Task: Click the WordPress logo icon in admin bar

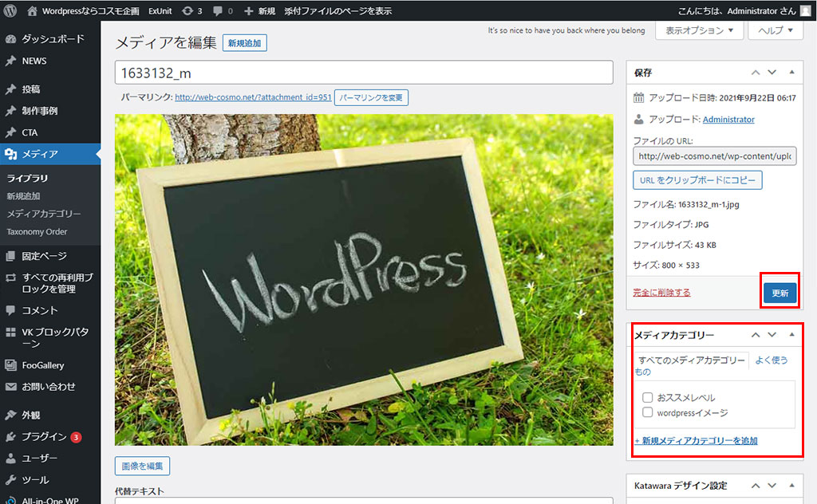Action: click(x=10, y=11)
